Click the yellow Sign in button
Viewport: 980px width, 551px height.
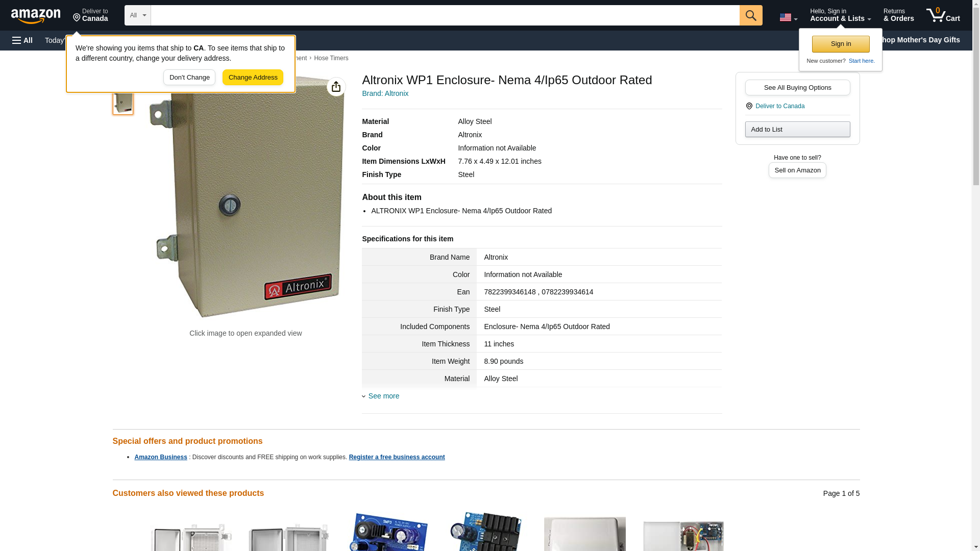841,44
